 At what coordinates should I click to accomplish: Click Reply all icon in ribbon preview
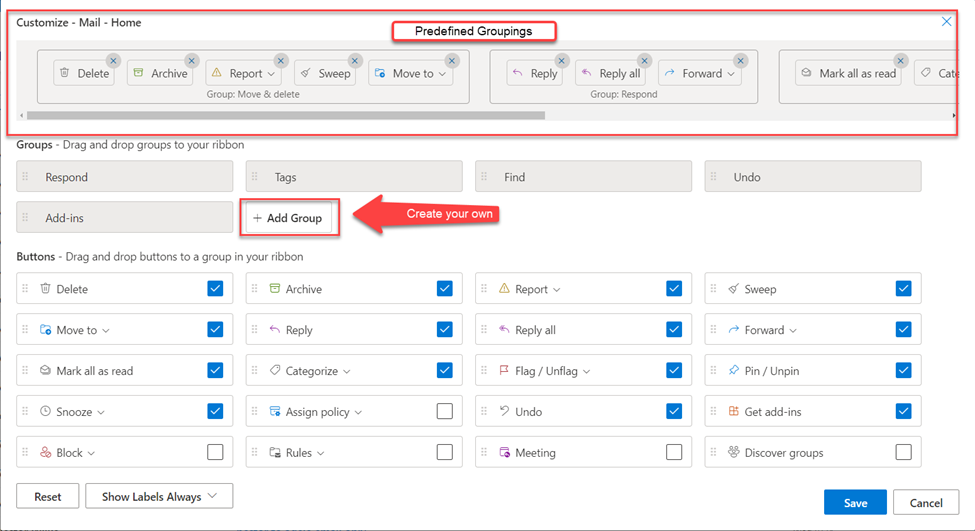point(586,73)
